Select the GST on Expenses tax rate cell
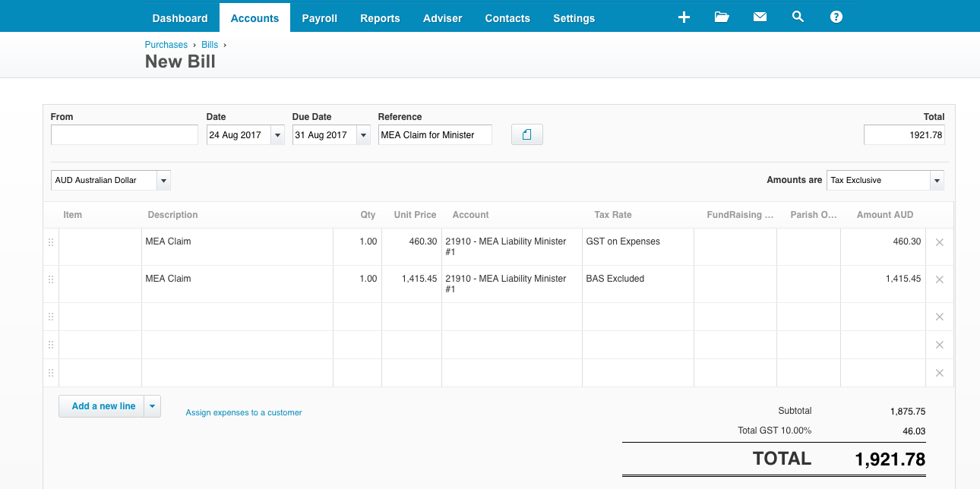The height and width of the screenshot is (489, 980). point(638,247)
